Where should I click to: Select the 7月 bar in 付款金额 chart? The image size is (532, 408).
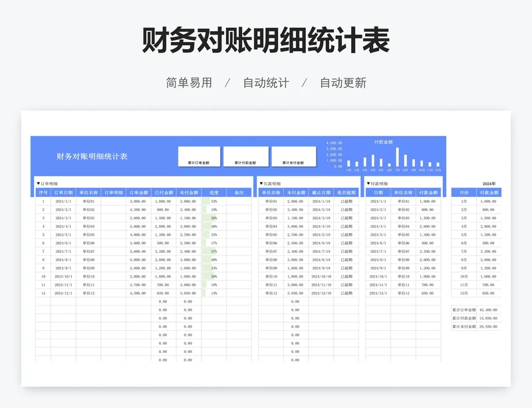click(397, 157)
